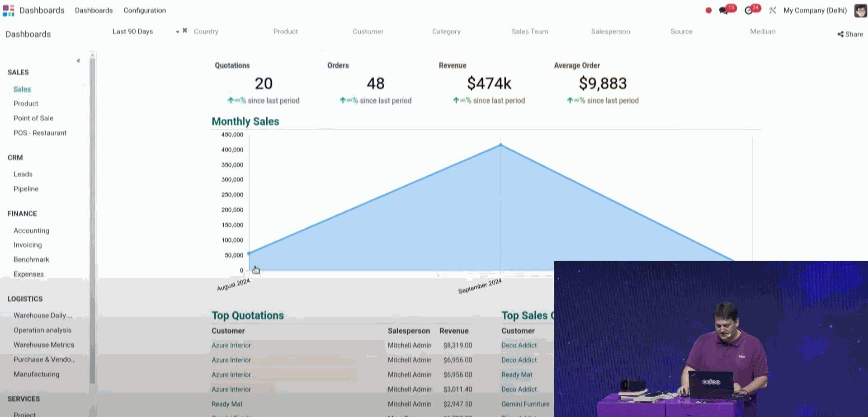
Task: Open Azure Interior quotation of $3,011.40
Action: click(x=231, y=389)
